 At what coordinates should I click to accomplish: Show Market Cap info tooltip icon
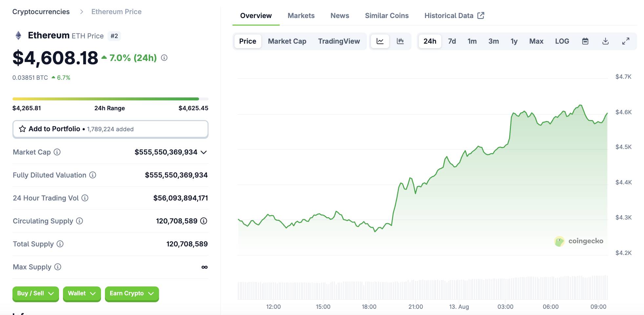pos(57,152)
